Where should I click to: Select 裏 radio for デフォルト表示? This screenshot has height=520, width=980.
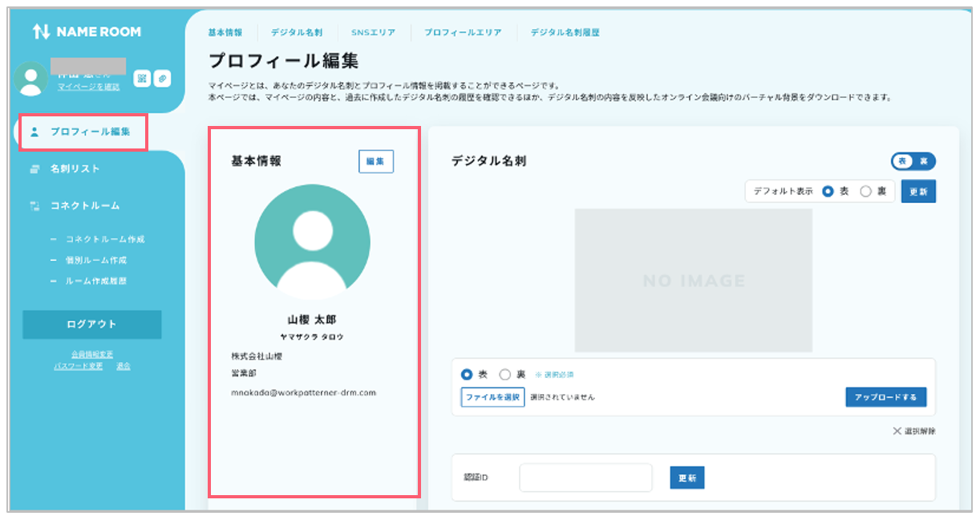866,192
